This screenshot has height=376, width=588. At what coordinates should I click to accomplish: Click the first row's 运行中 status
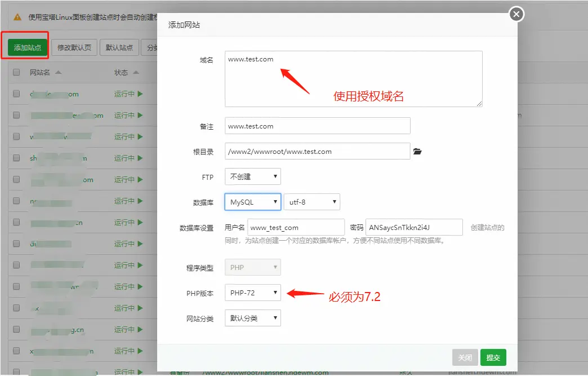tap(128, 94)
